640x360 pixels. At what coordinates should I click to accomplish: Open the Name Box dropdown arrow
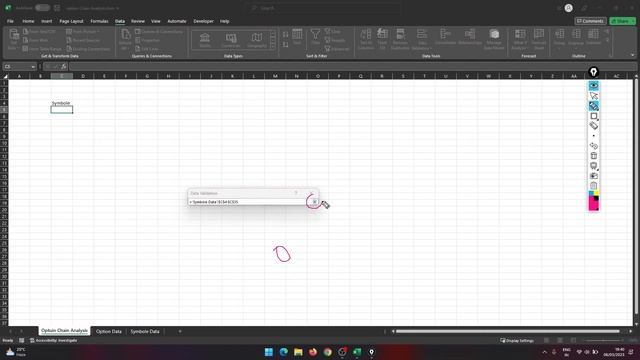tap(33, 67)
